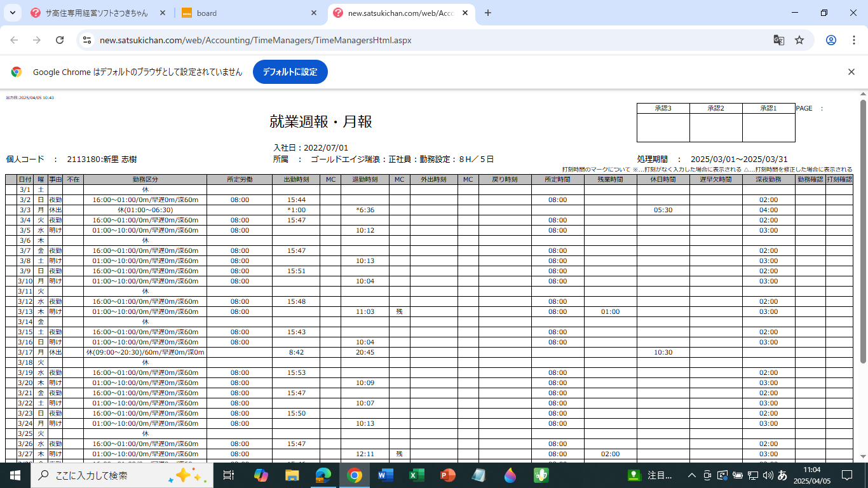Bookmark this page with the star icon

coord(799,40)
